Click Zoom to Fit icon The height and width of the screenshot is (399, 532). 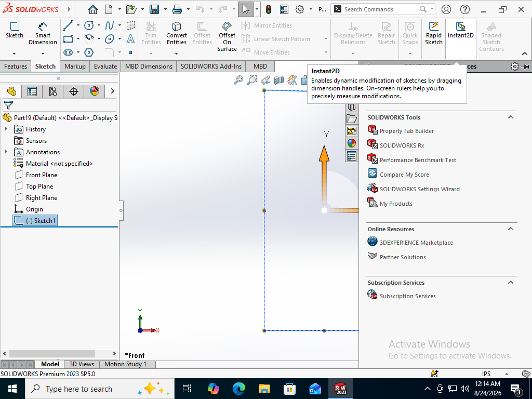[x=238, y=80]
